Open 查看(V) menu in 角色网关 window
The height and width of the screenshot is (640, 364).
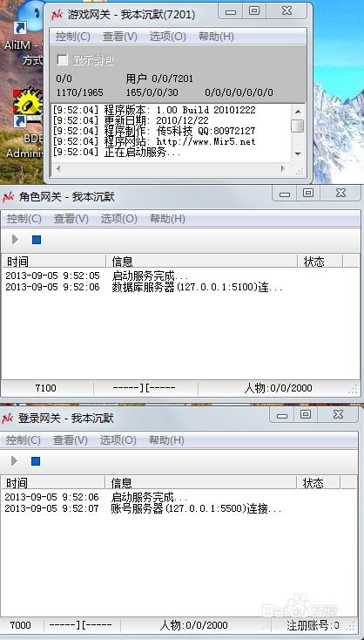[x=71, y=219]
